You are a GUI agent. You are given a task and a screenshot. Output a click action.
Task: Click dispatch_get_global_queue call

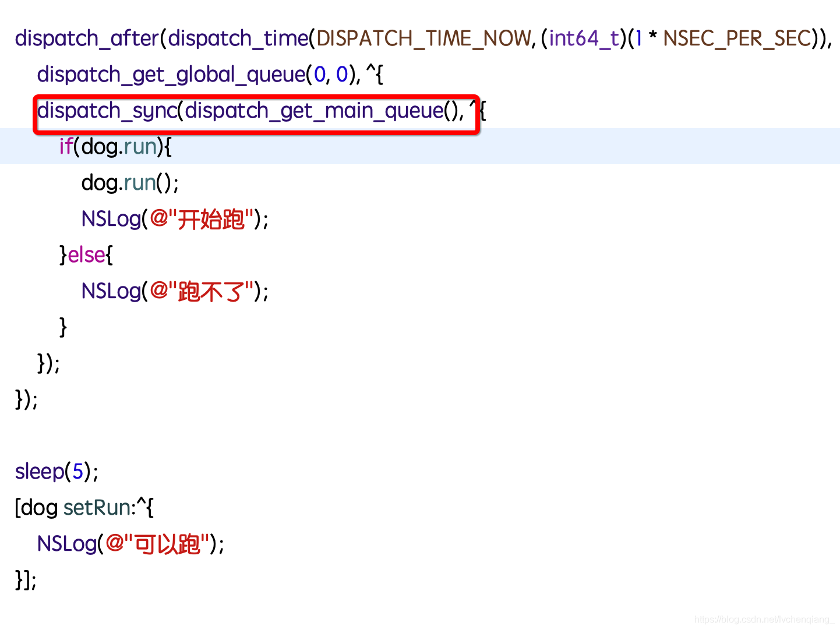(x=171, y=75)
